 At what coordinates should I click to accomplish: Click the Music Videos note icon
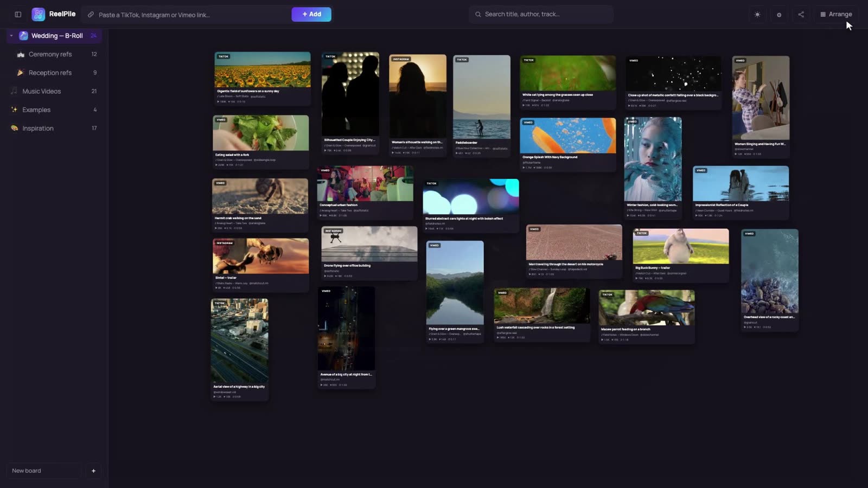[14, 91]
